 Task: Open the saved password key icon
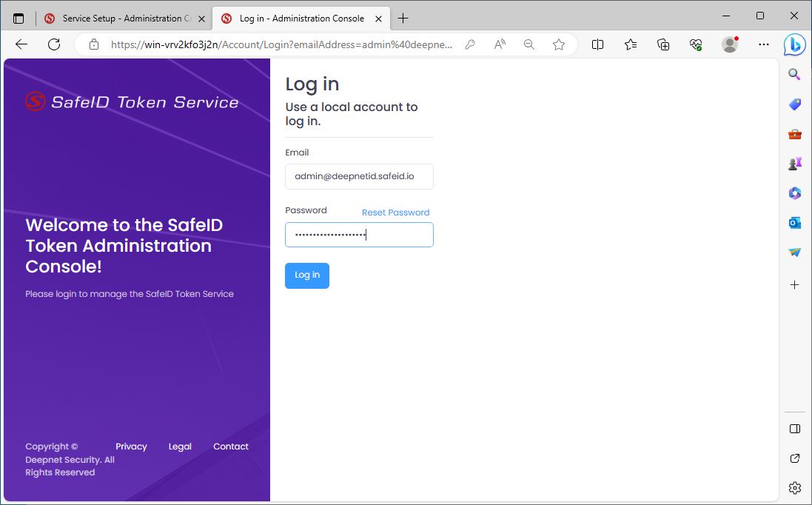470,44
